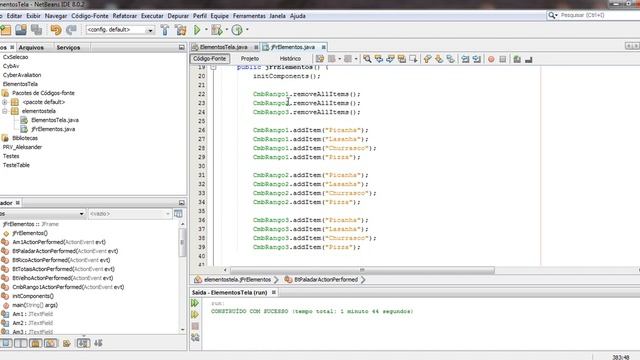Viewport: 640px width, 360px height.
Task: Select BtPaladarActionPerformed in Navigator
Action: [65, 251]
